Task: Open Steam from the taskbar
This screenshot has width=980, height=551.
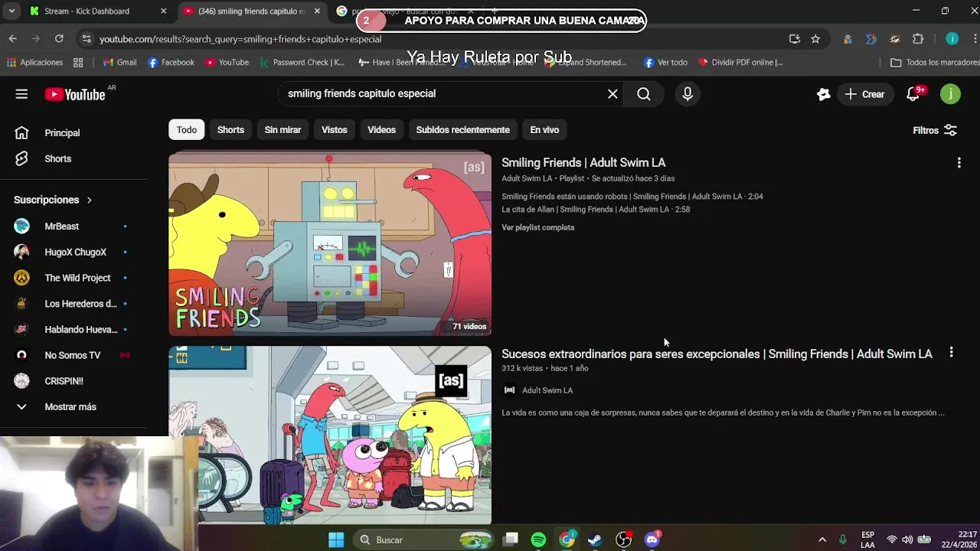Action: 595,540
